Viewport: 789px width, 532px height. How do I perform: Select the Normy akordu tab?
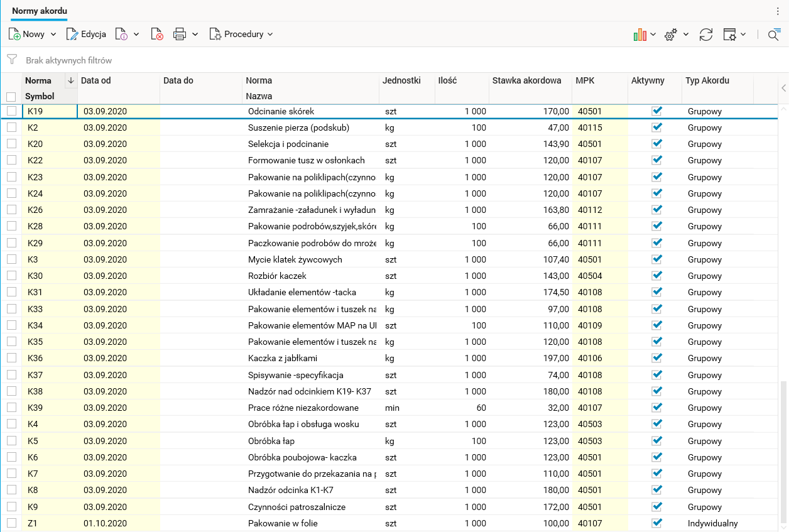click(x=40, y=11)
